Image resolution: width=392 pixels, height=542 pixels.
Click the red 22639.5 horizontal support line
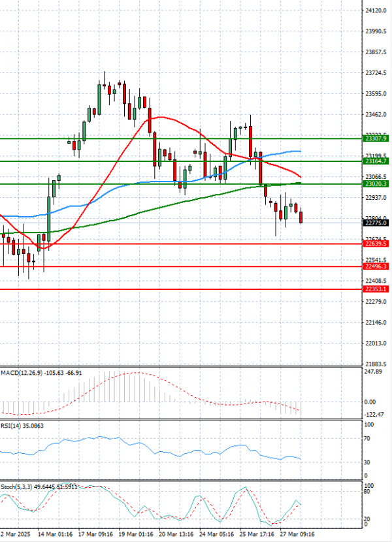pyautogui.click(x=181, y=244)
